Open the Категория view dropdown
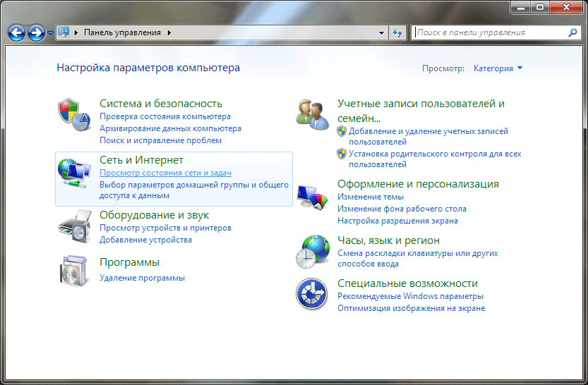Image resolution: width=588 pixels, height=385 pixels. tap(498, 68)
